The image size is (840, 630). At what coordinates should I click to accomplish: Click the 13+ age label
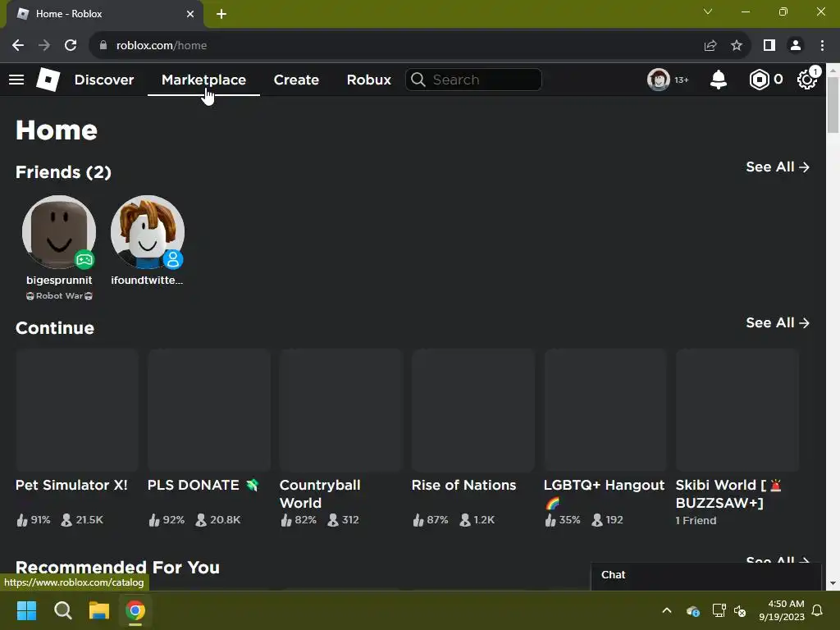pos(682,80)
